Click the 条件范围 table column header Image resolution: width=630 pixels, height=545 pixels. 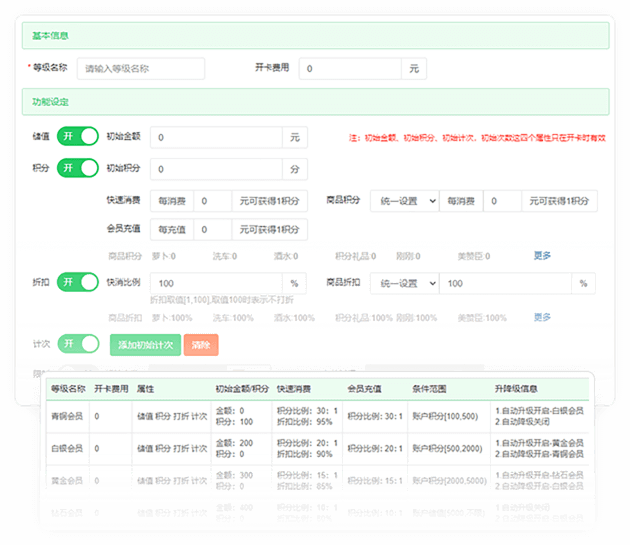(x=429, y=389)
